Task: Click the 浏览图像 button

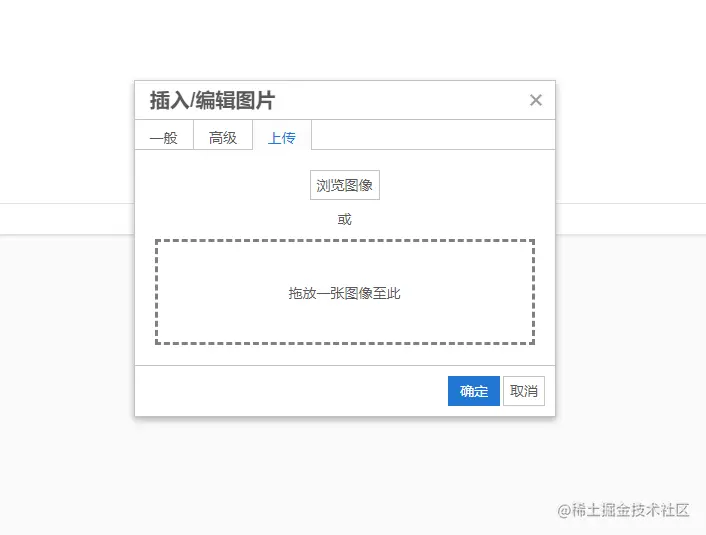Action: (345, 185)
